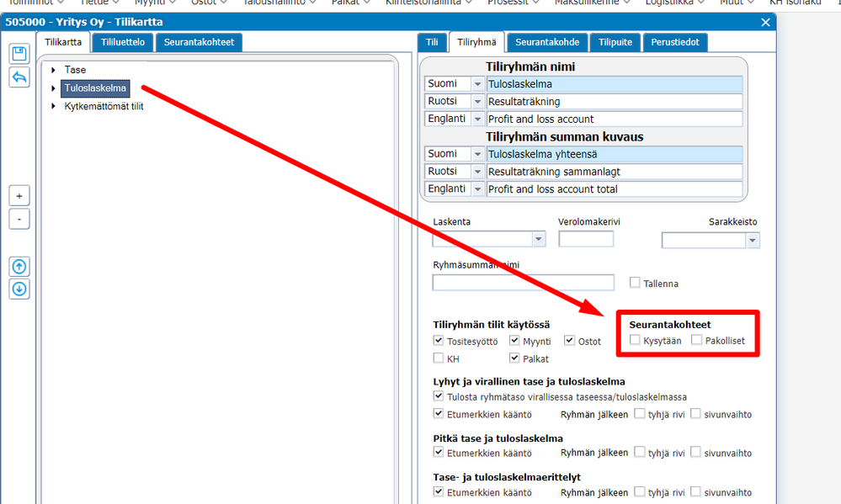This screenshot has width=841, height=504.
Task: Switch to the Tilikartta tab
Action: (63, 42)
